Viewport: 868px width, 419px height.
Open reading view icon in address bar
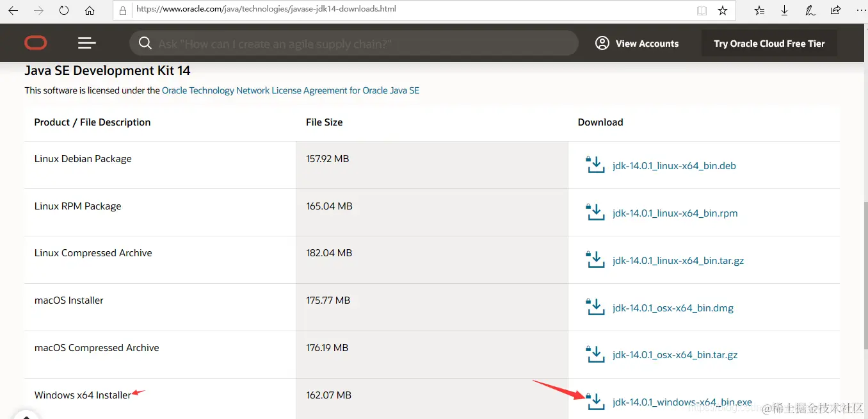coord(702,10)
